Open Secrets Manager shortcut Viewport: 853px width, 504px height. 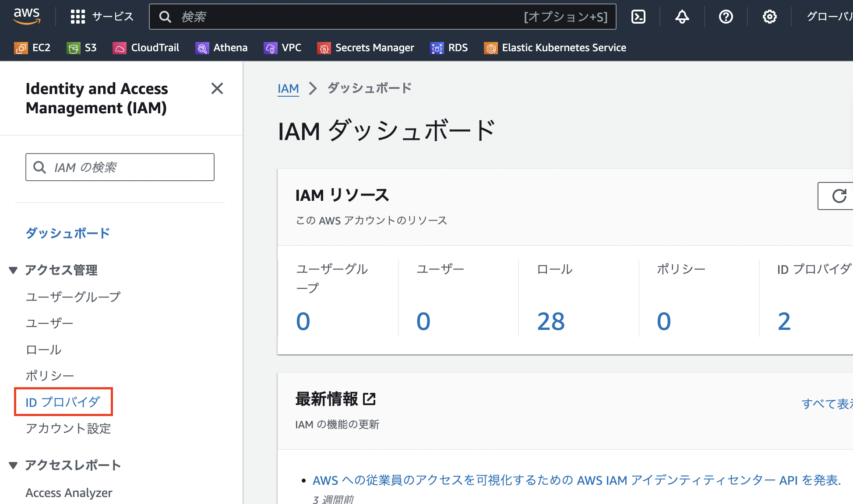click(366, 48)
